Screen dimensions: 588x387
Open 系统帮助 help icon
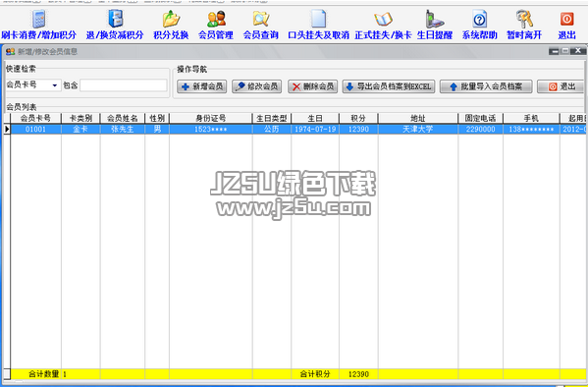click(x=480, y=19)
